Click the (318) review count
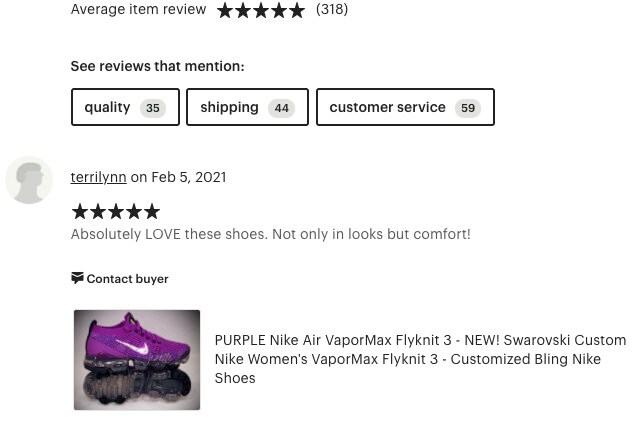 point(332,9)
